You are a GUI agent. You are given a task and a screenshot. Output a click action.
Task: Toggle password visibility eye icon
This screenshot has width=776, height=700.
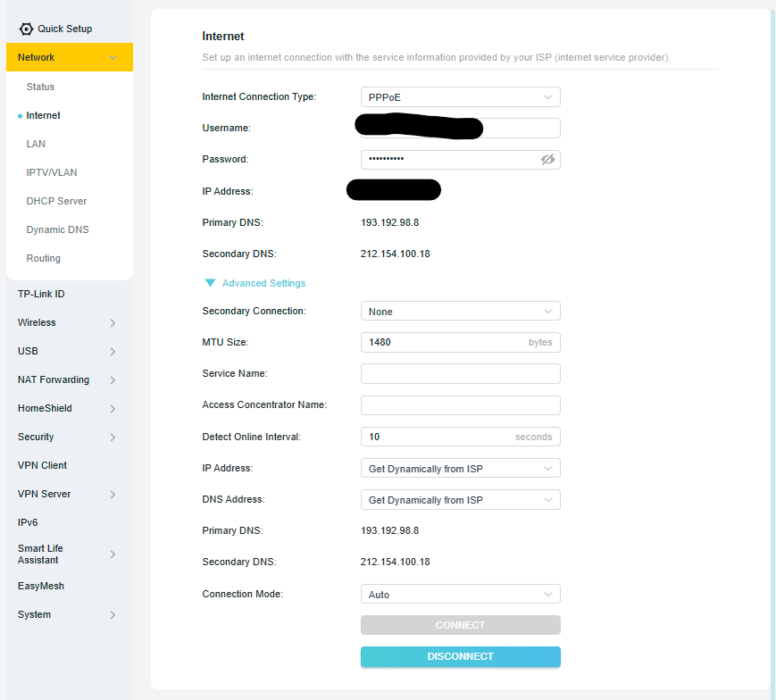[547, 159]
